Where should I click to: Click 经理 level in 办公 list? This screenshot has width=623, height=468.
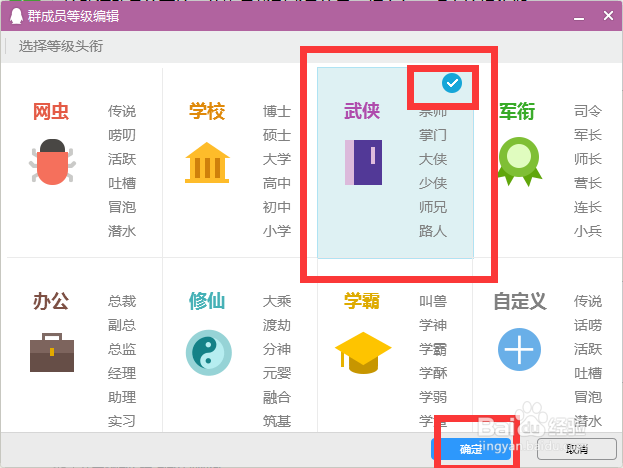[122, 373]
